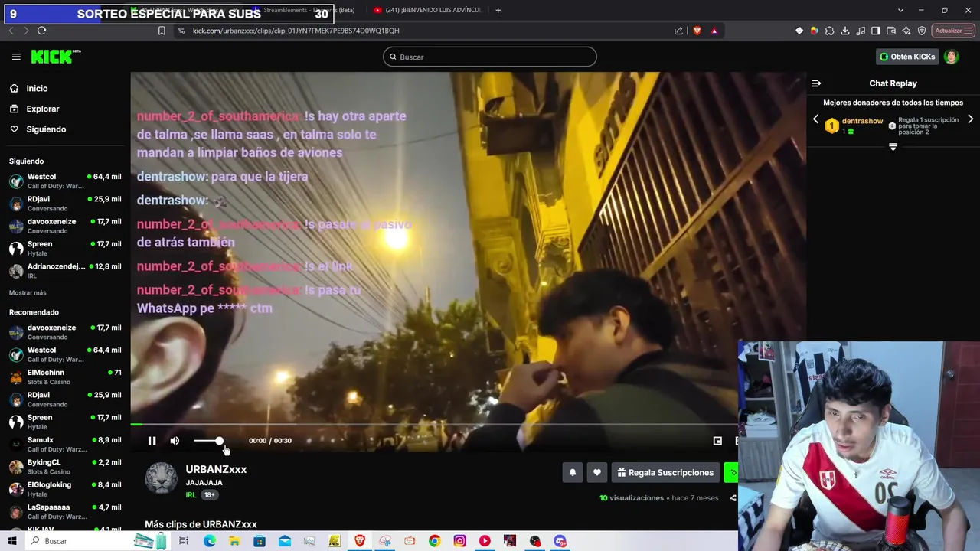Open Windows Start menu
Viewport: 980px width, 551px height.
tap(12, 541)
